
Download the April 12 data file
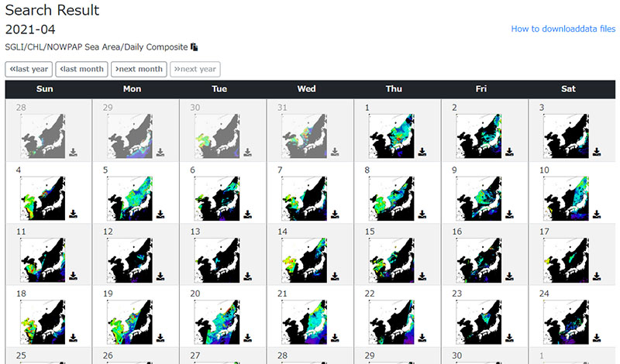click(160, 276)
